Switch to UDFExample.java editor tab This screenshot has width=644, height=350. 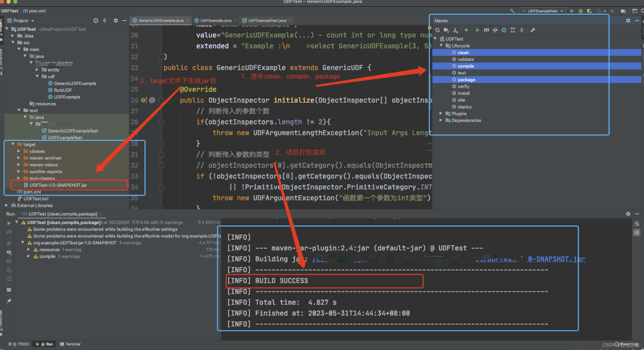(215, 20)
